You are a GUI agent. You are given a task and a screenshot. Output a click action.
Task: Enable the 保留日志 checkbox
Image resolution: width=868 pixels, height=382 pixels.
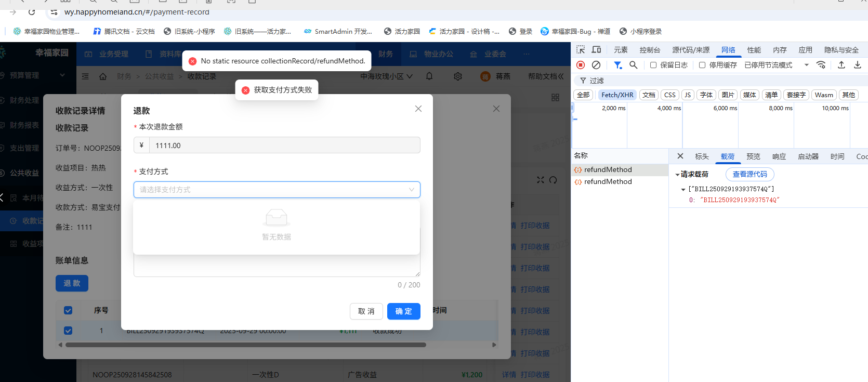click(653, 65)
